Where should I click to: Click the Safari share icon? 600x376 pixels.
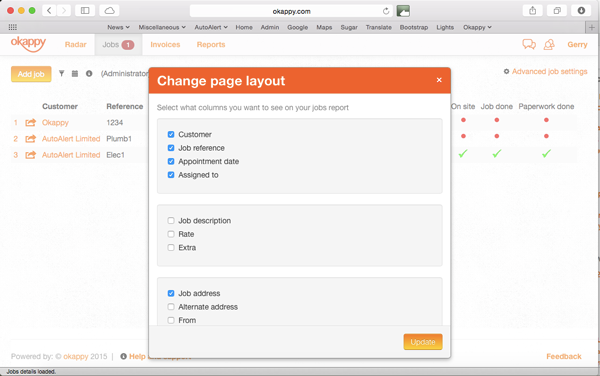533,11
